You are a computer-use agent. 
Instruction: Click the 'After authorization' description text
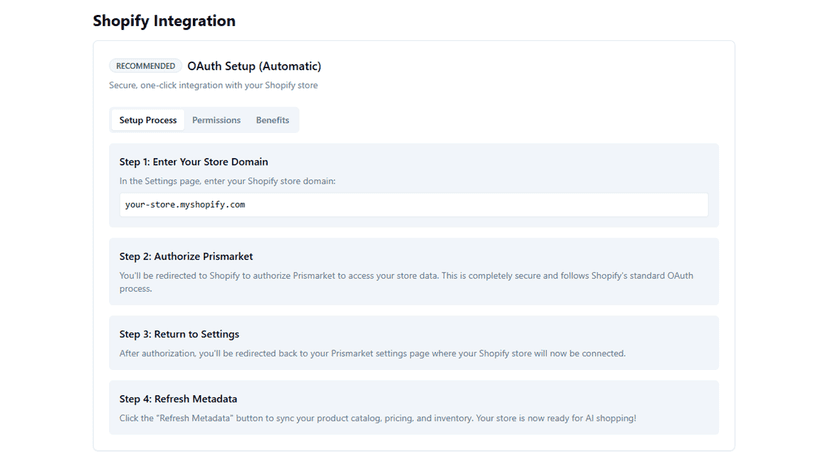coord(372,353)
